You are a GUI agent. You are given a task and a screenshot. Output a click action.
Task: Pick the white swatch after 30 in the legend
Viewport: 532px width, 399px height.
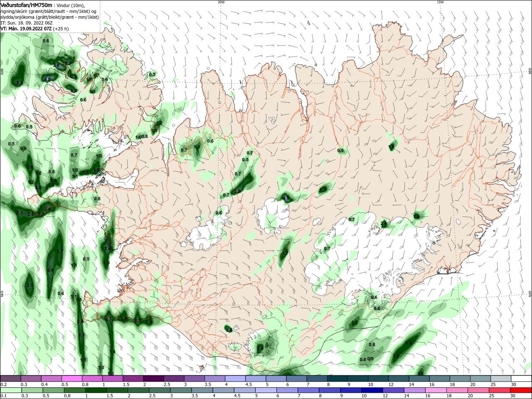(521, 379)
